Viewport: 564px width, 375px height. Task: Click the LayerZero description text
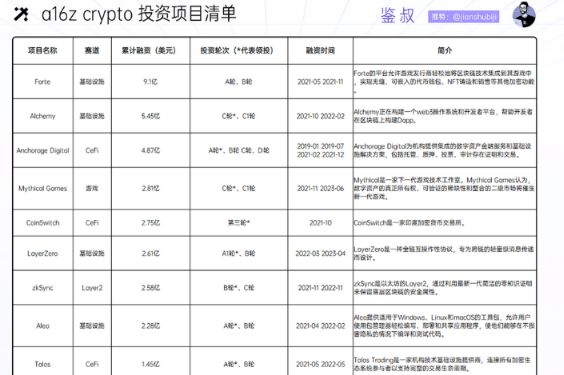click(x=444, y=253)
